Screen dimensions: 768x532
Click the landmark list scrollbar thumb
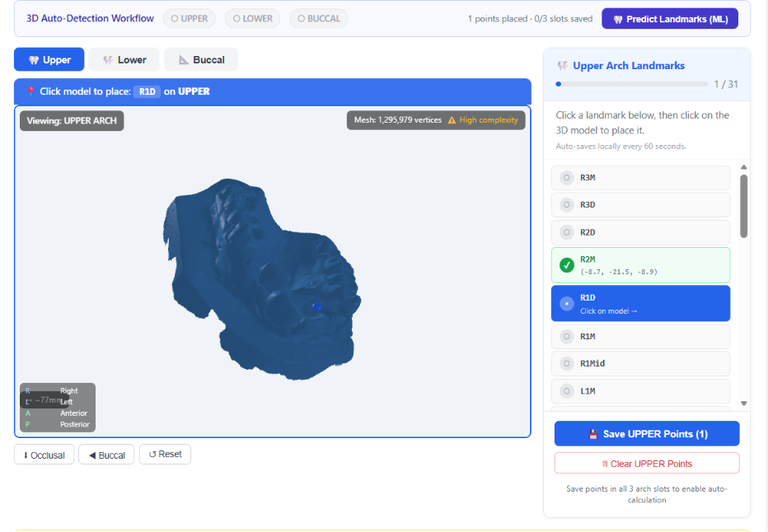point(743,206)
